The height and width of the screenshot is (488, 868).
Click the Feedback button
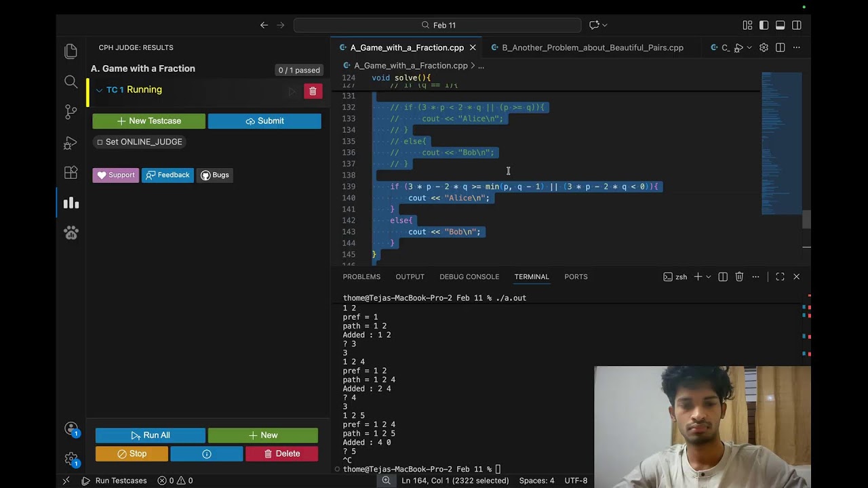(x=167, y=175)
